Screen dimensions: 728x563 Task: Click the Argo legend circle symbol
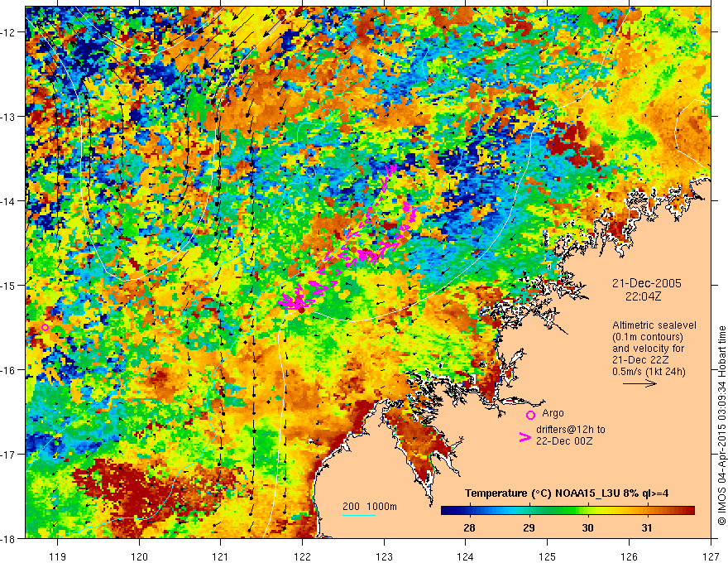[530, 416]
